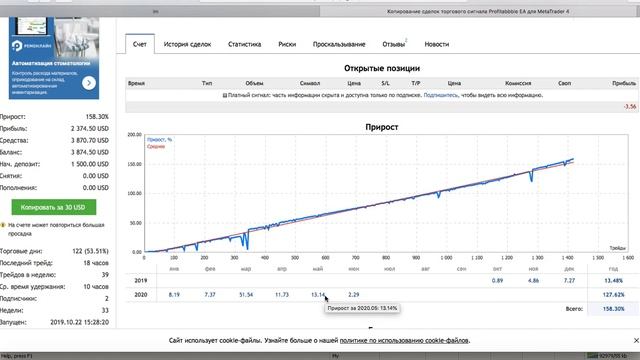Click the Комиссия column header
The height and width of the screenshot is (360, 640).
point(518,83)
